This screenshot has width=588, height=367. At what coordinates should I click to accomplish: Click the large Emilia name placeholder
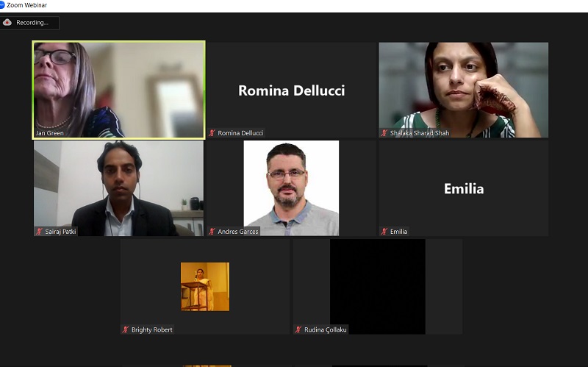coord(463,189)
